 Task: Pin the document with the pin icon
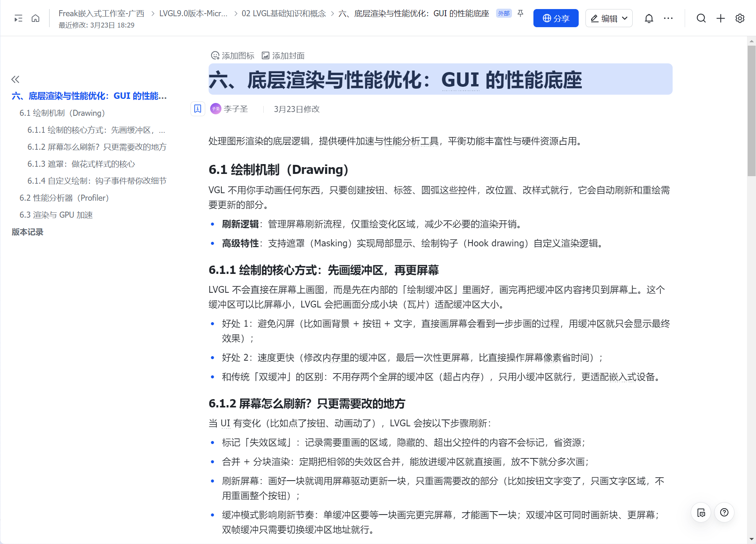click(520, 14)
